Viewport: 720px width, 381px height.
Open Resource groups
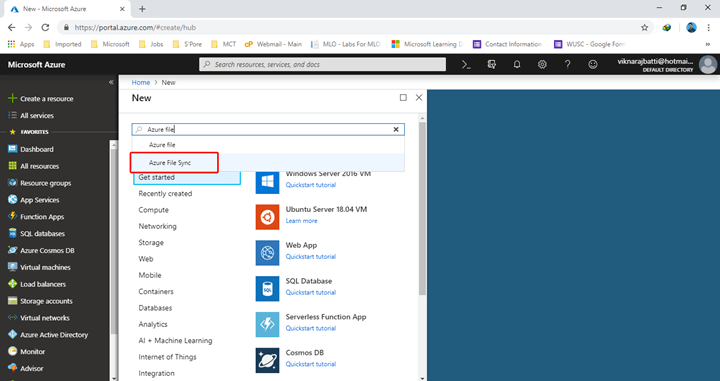coord(39,183)
